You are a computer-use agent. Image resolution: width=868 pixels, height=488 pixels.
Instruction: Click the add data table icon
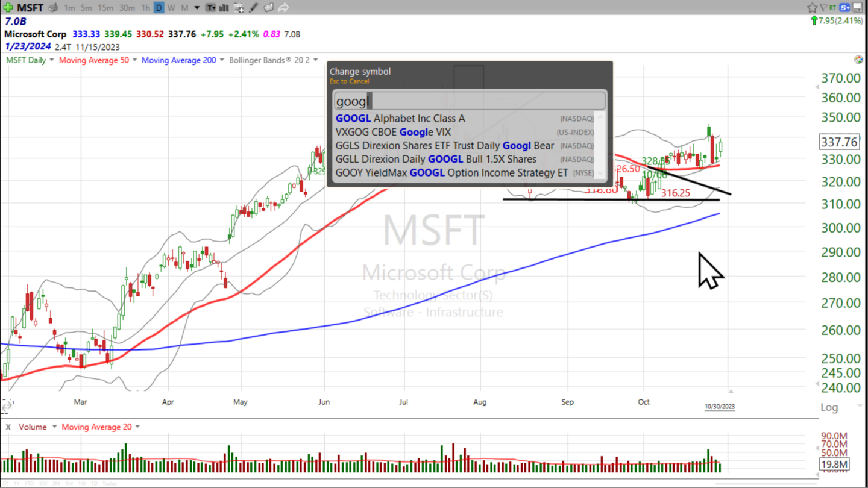(x=239, y=8)
